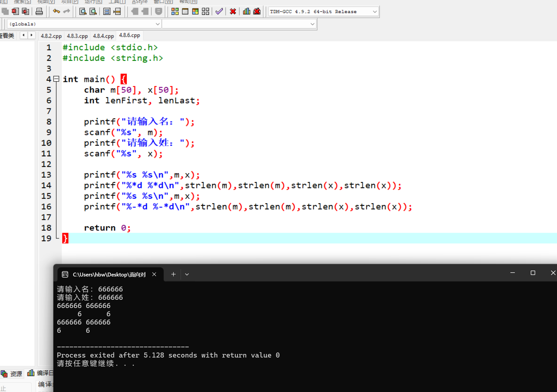
Task: Click terminal line '请输入姓: 666666'
Action: tap(90, 297)
